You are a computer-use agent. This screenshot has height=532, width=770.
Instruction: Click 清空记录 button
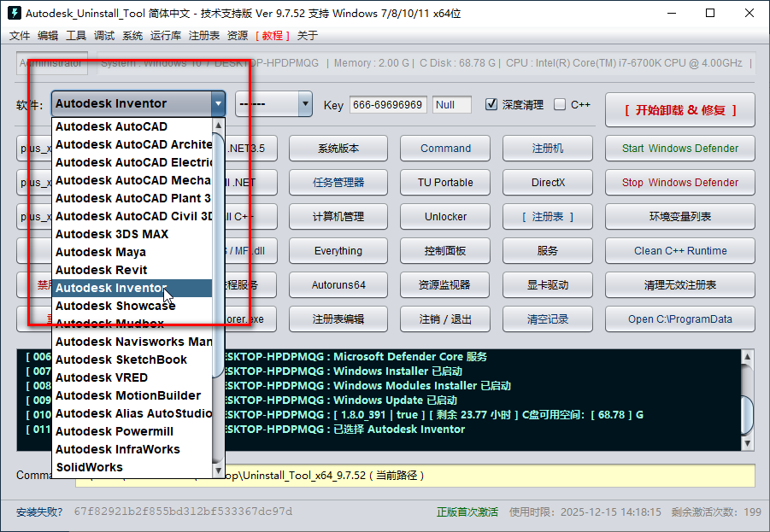[x=548, y=319]
